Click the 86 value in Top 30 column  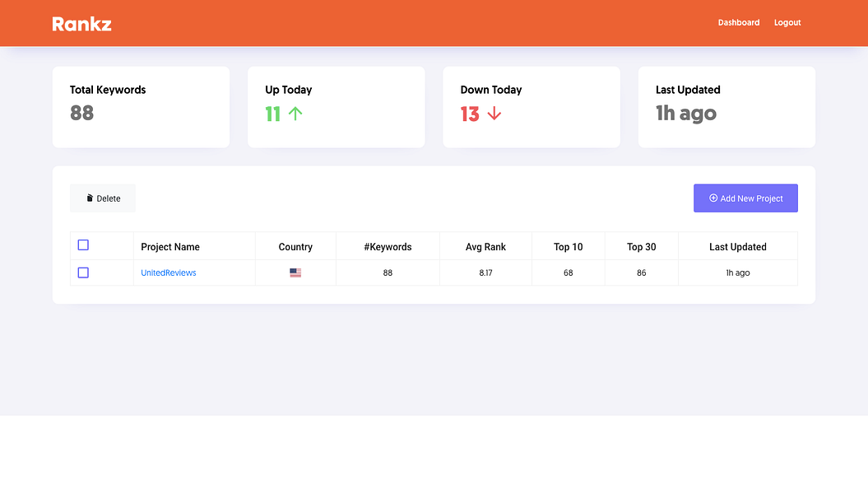click(641, 273)
